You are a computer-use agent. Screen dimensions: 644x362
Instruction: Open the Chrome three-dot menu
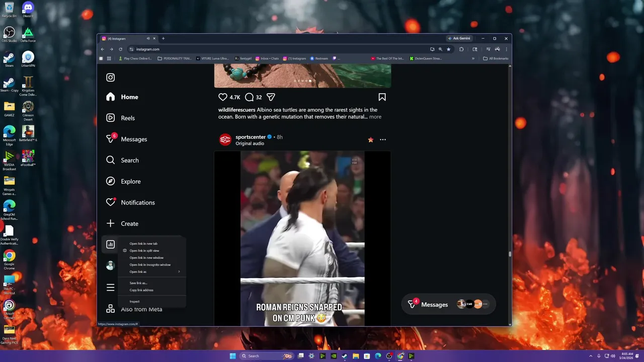pyautogui.click(x=506, y=49)
